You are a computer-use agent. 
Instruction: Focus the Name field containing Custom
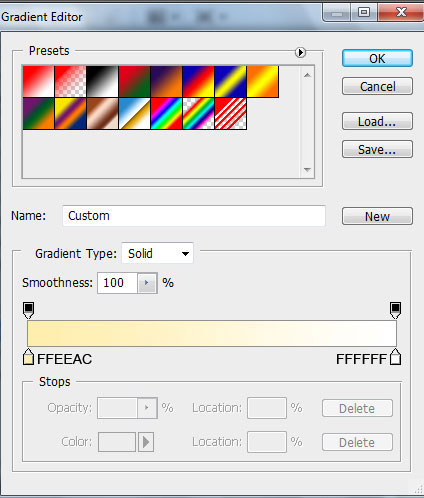coord(194,216)
